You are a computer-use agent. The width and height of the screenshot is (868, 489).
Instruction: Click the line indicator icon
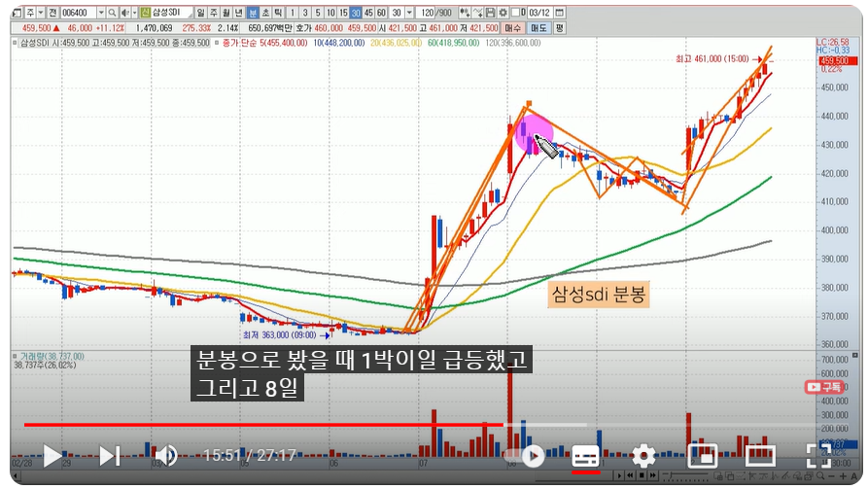[477, 13]
